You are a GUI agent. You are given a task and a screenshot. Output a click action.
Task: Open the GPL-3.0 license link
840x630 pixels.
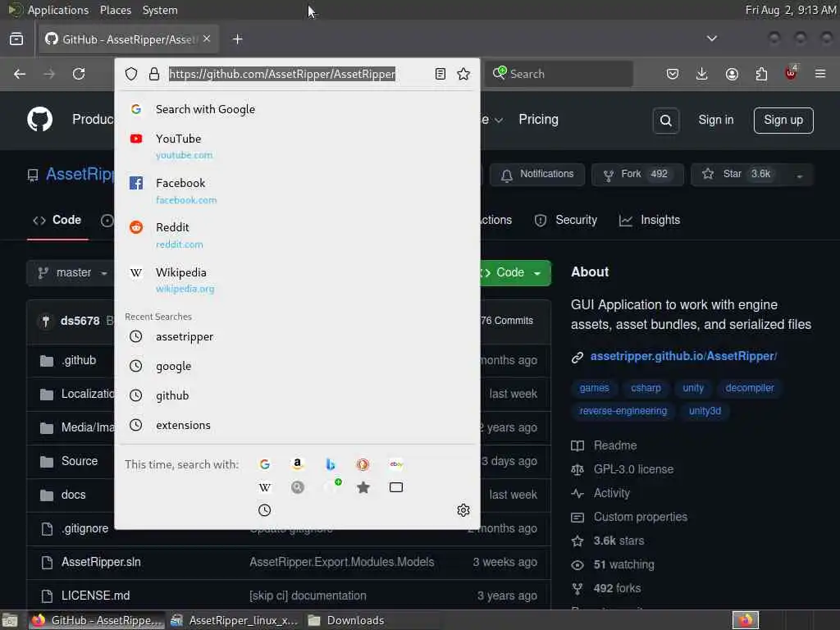633,469
